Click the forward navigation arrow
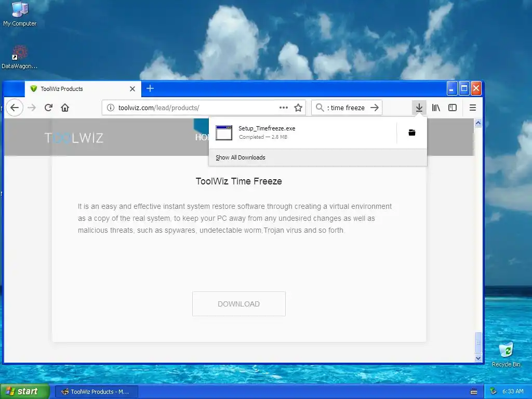The height and width of the screenshot is (399, 532). point(32,108)
